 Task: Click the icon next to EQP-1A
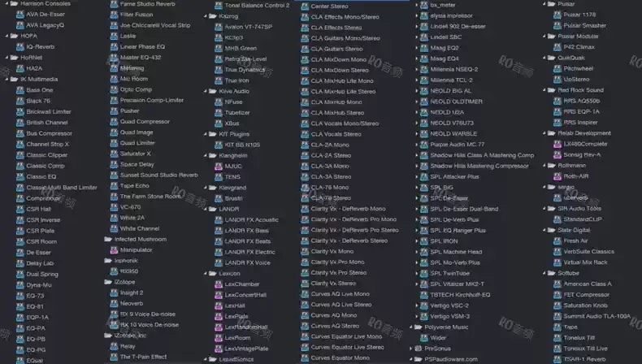coord(20,318)
